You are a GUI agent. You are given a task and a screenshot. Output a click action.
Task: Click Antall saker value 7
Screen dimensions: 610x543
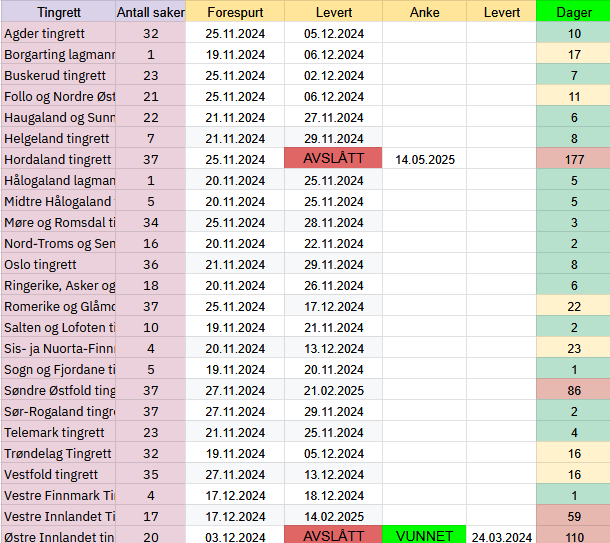[151, 138]
